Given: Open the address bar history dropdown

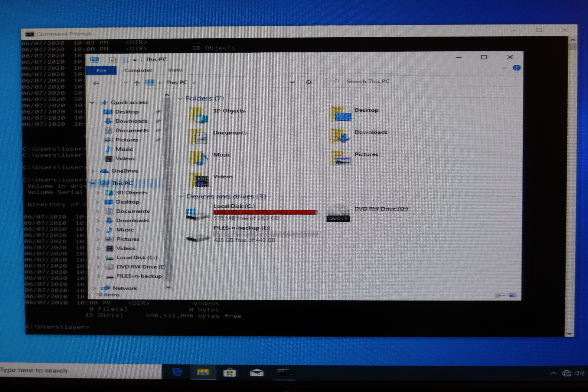Looking at the screenshot, I should (x=292, y=82).
